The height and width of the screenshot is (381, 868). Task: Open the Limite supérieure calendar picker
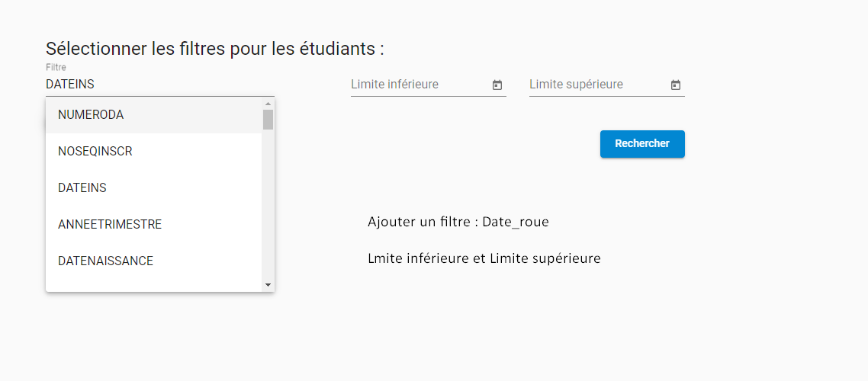point(675,85)
